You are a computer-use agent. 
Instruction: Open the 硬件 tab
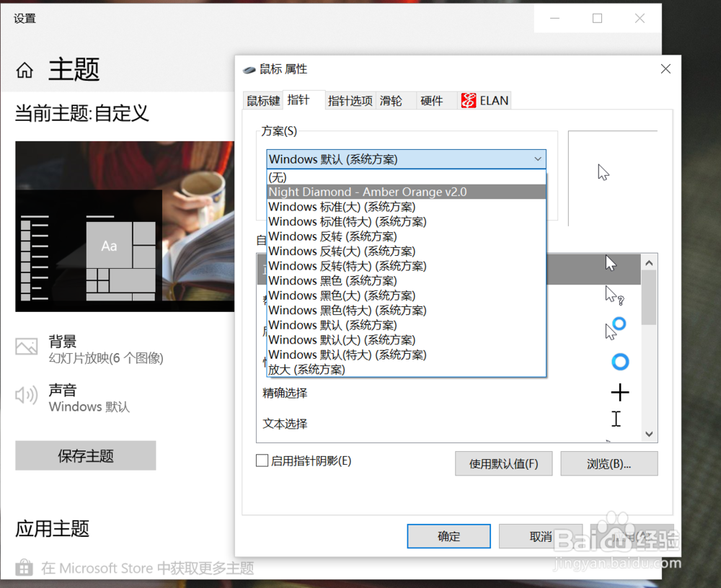(433, 101)
